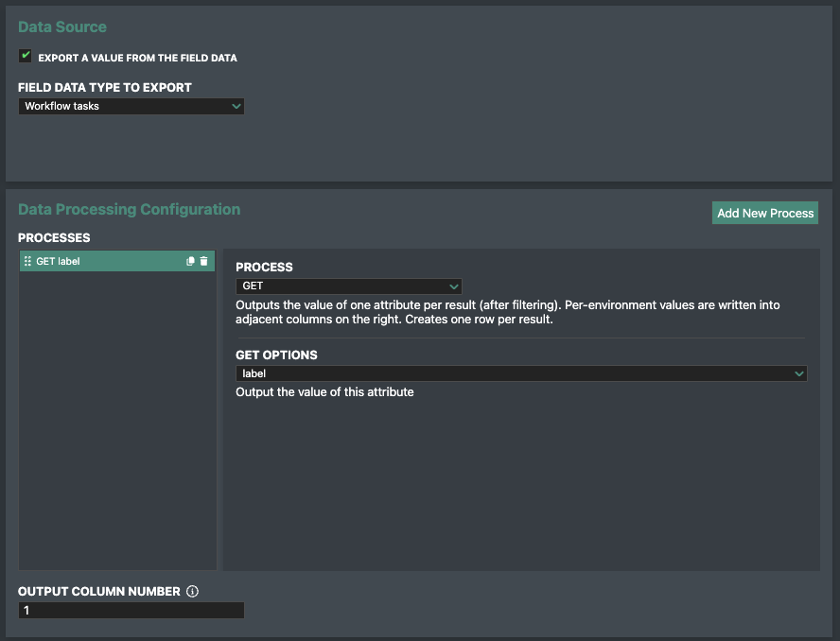Click the GET process description text
This screenshot has height=641, width=840.
pyautogui.click(x=507, y=311)
